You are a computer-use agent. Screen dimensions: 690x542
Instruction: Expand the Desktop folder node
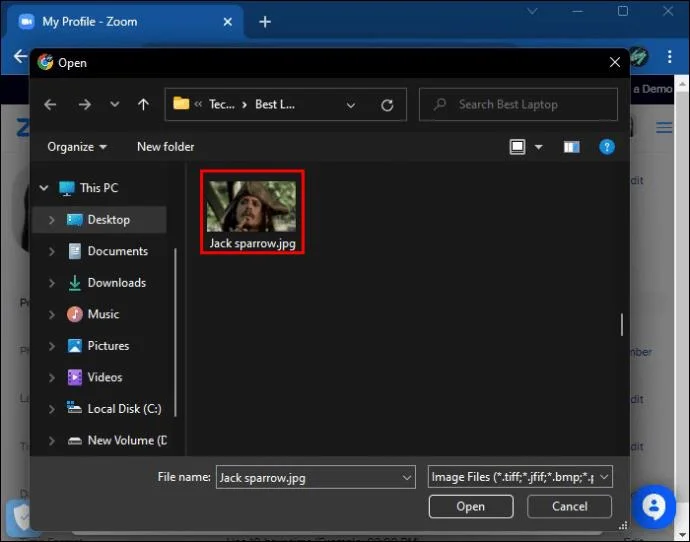[51, 220]
